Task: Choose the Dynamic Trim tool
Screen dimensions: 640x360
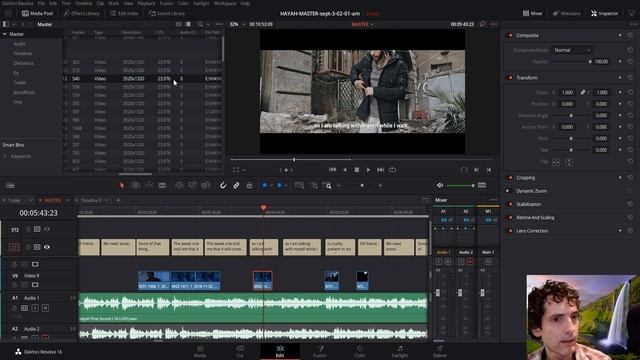Action: 149,185
